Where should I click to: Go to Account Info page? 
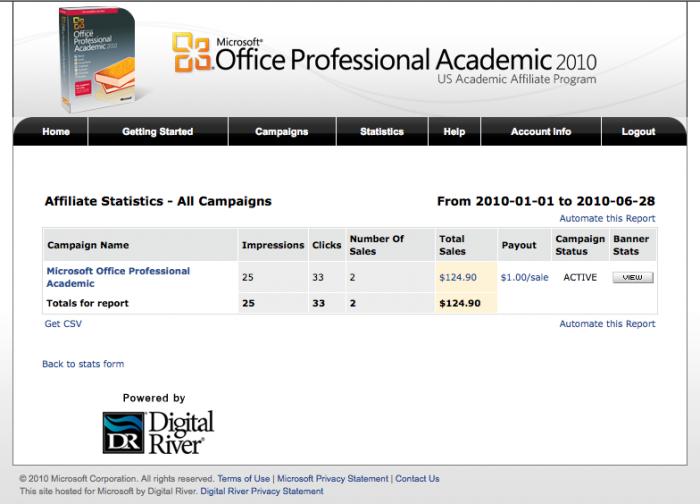(541, 132)
